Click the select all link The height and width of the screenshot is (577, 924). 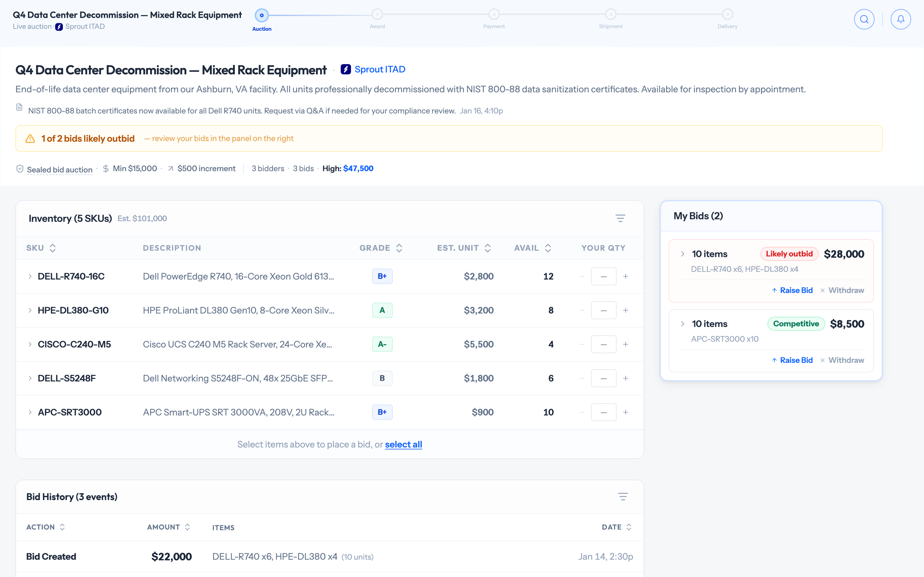(403, 444)
